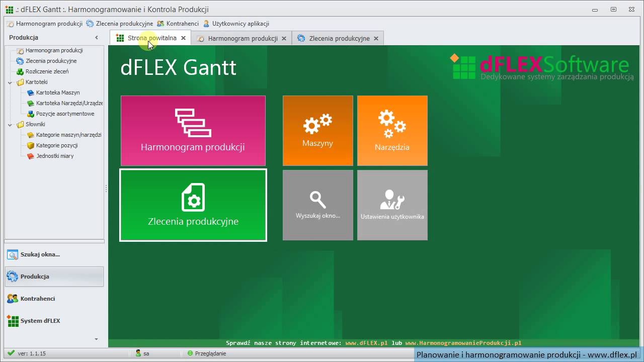Viewport: 644px width, 362px height.
Task: Open the Maszyny tile
Action: (318, 131)
